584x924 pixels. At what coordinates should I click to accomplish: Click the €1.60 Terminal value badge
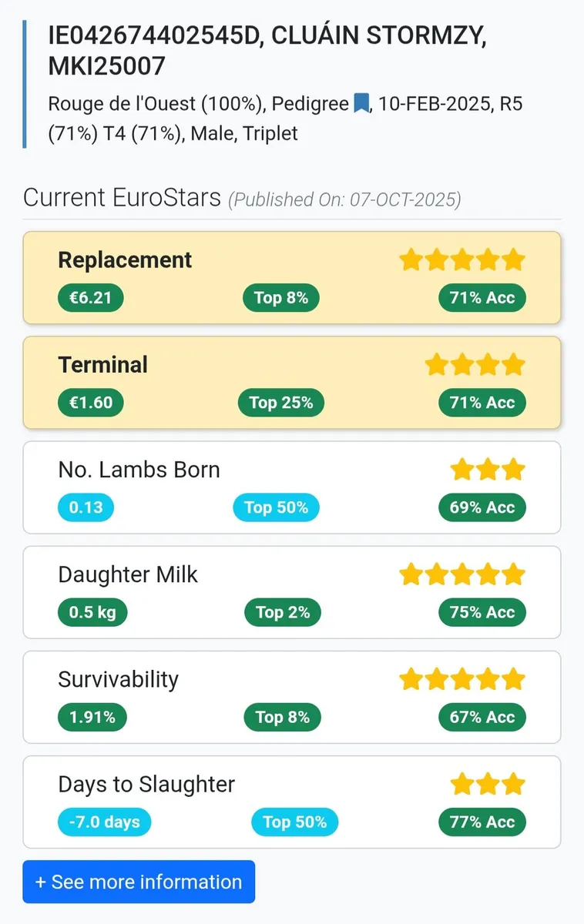[x=90, y=403]
